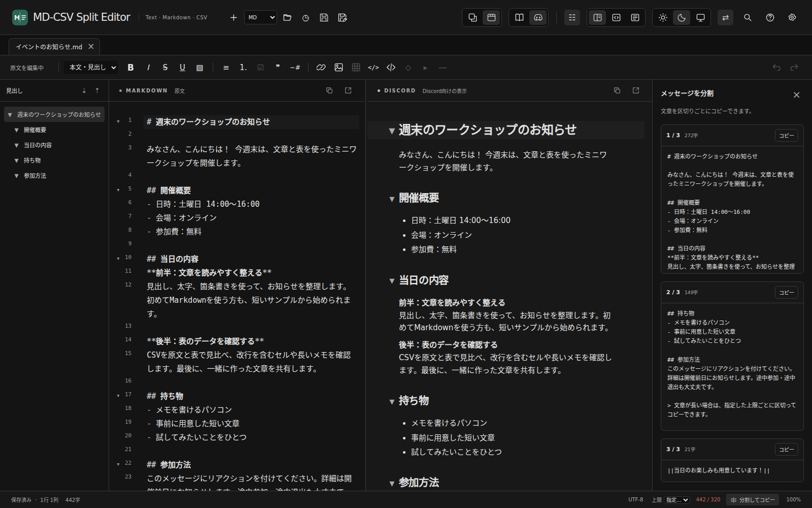The height and width of the screenshot is (508, 812).
Task: Copy the Markdown pane content icon
Action: coord(329,90)
